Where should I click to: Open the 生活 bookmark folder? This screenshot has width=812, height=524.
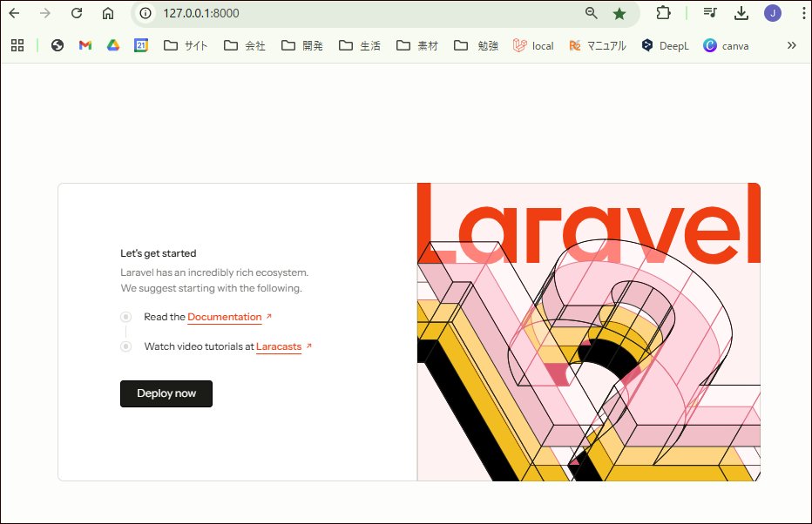point(360,45)
